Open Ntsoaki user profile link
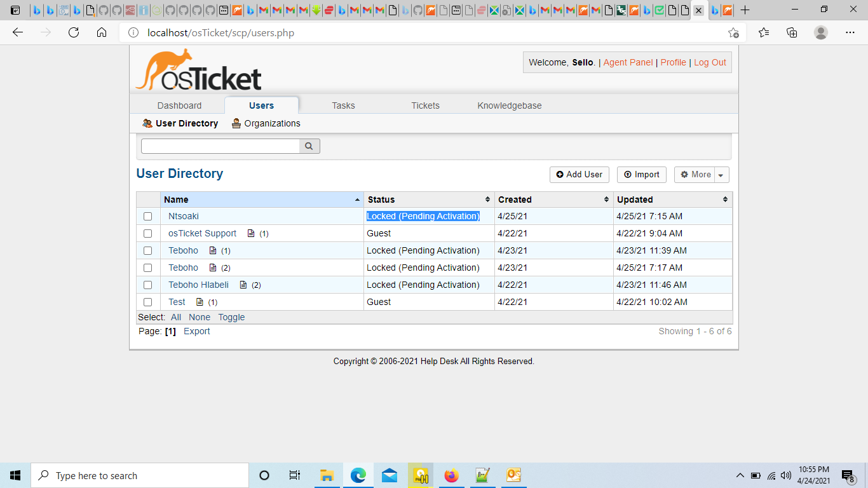Screen dimensions: 868x488 coord(184,216)
